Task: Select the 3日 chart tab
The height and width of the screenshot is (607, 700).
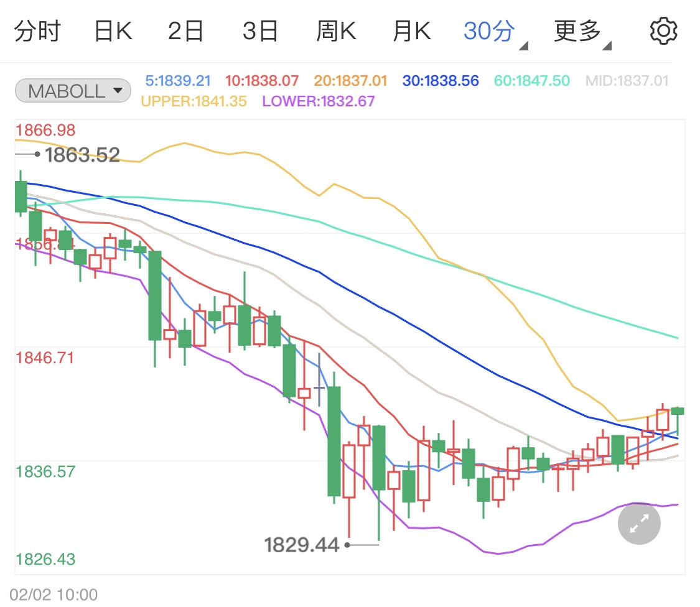Action: [x=260, y=31]
